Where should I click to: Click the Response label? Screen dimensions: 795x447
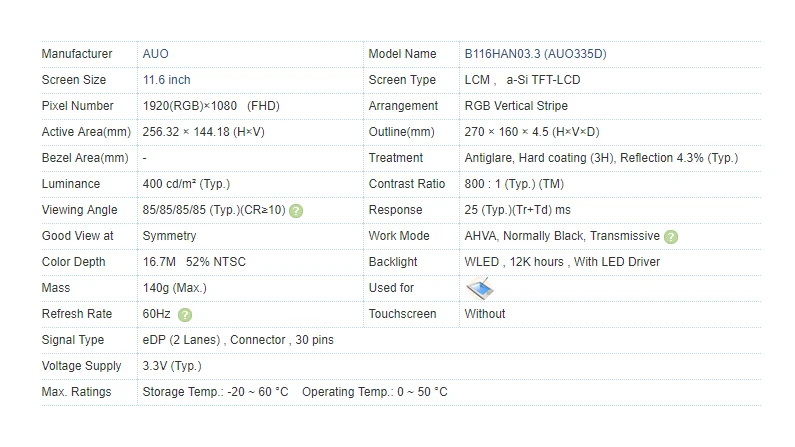pos(395,210)
